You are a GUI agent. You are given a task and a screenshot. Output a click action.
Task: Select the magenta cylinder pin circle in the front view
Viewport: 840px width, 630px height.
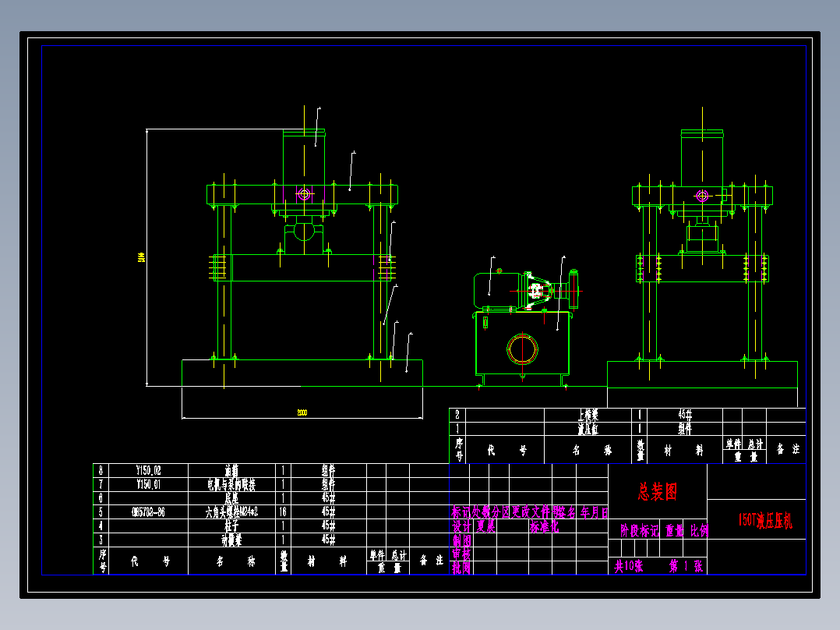pyautogui.click(x=304, y=194)
